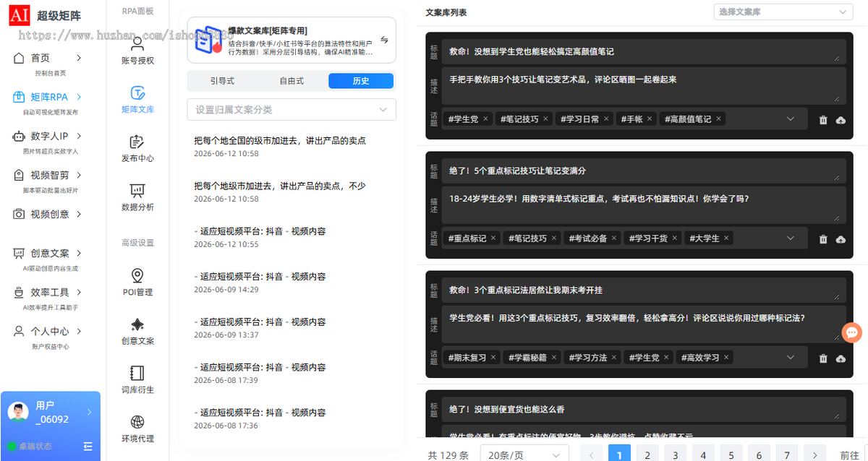Viewport: 868px width, 461px height.
Task: Open 矩阵RPA menu item
Action: (48, 97)
